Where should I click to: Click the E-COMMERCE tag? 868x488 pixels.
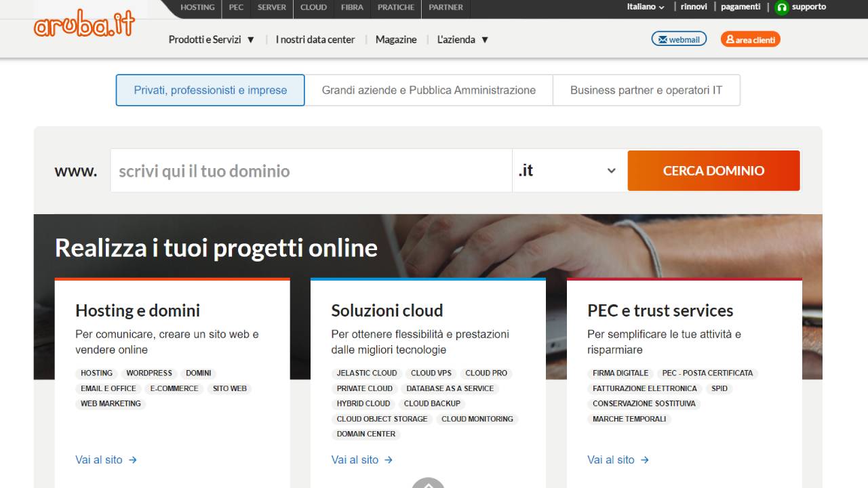tap(174, 389)
